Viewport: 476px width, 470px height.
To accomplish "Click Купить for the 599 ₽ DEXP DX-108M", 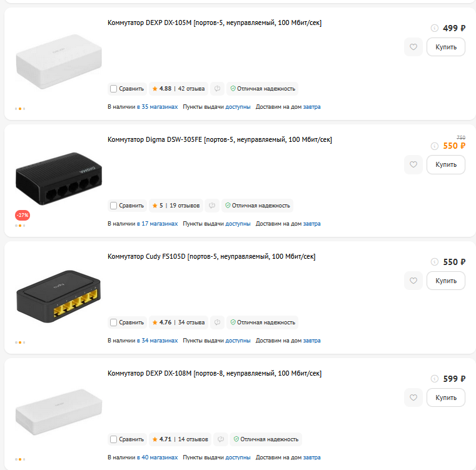I will click(x=445, y=397).
